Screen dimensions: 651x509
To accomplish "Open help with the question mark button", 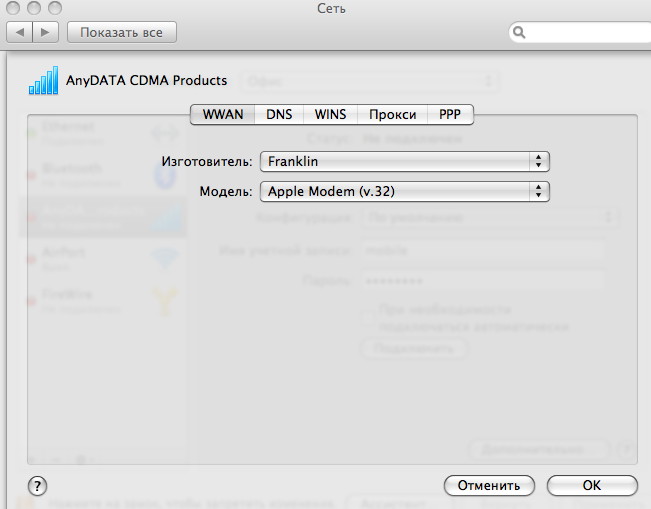I will click(x=38, y=485).
